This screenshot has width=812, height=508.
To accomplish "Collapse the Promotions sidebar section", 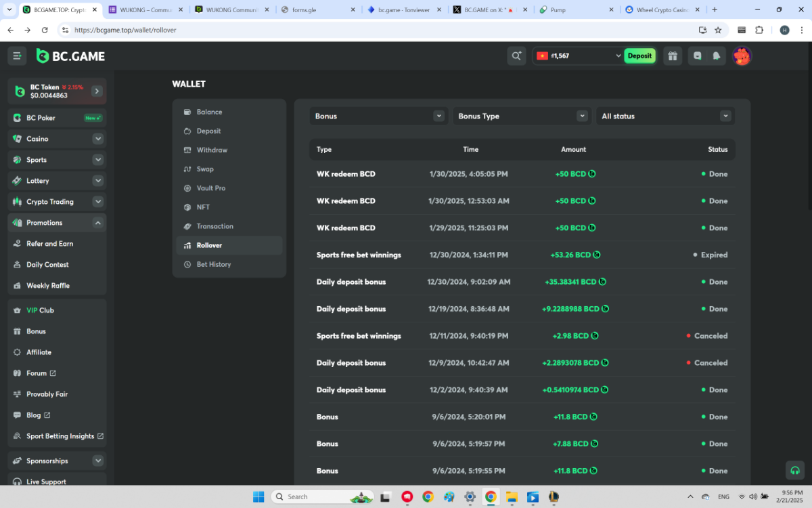I will 98,223.
